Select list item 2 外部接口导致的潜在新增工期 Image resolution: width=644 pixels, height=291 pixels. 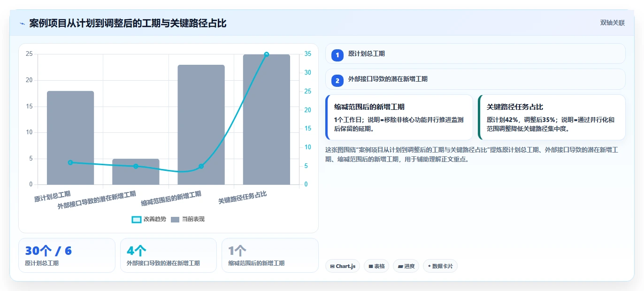(475, 79)
